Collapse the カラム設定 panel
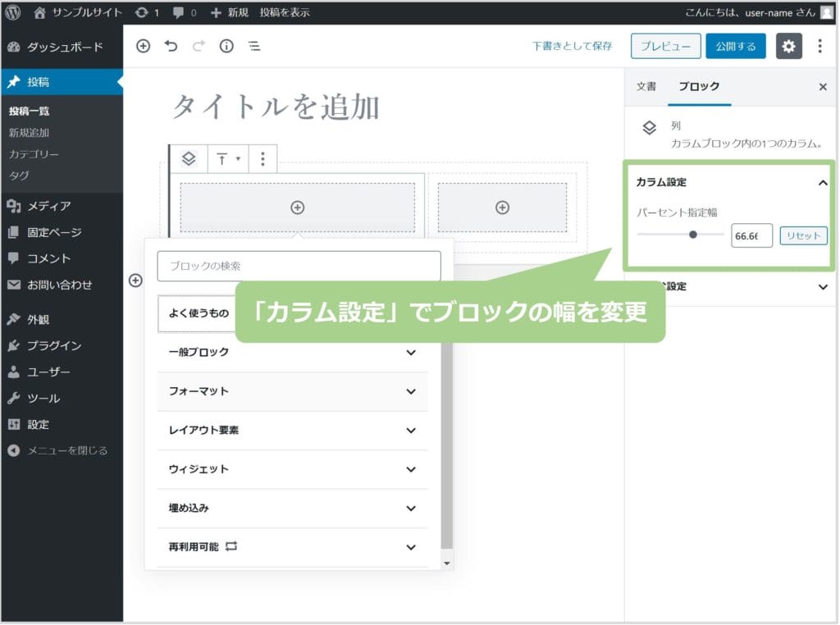Image resolution: width=840 pixels, height=625 pixels. click(823, 183)
